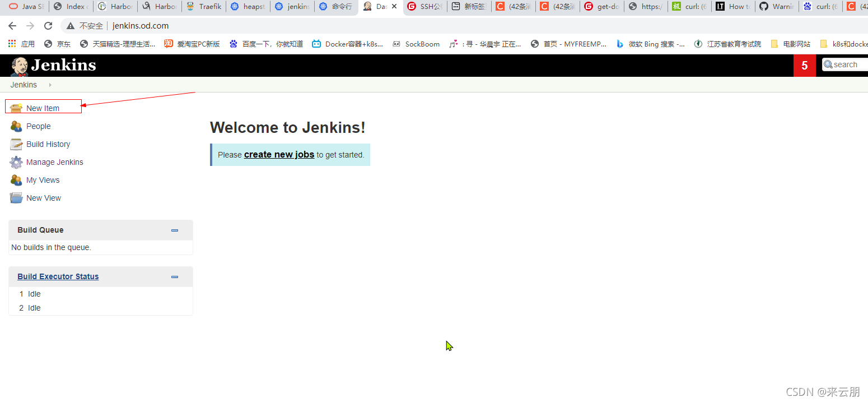Image resolution: width=868 pixels, height=402 pixels.
Task: Go forward in the browser
Action: tap(30, 26)
